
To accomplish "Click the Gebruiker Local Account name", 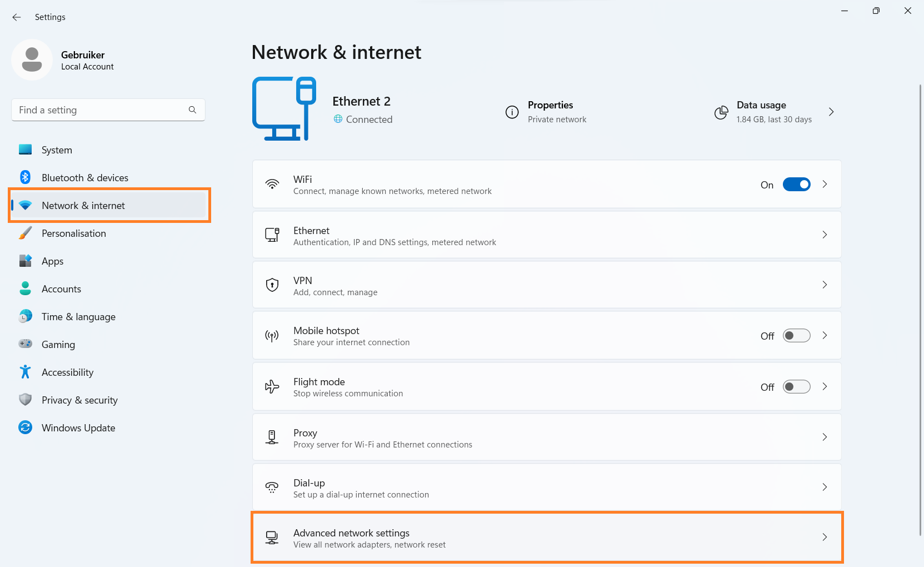I will tap(87, 60).
